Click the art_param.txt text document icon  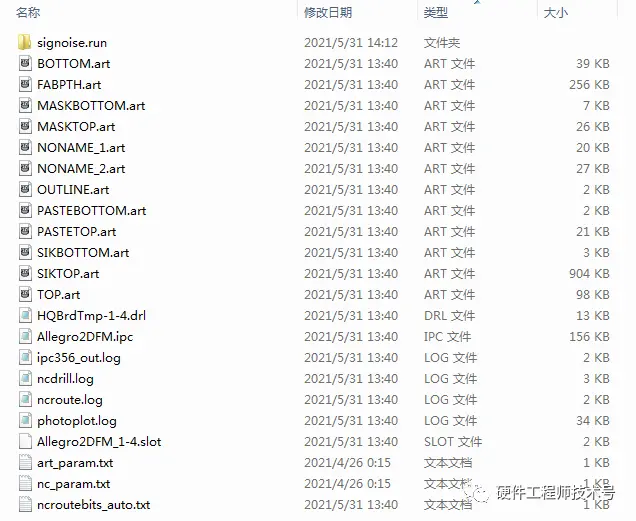pos(25,463)
